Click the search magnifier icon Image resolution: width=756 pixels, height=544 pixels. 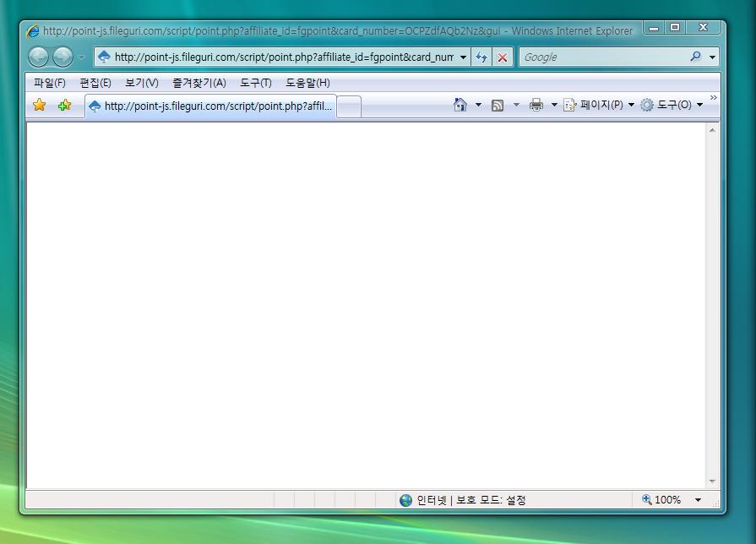695,57
